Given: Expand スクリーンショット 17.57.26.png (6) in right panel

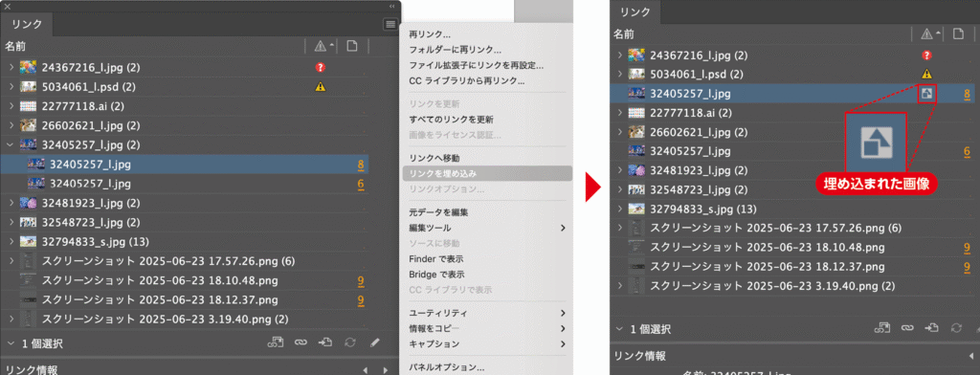Looking at the screenshot, I should tap(619, 228).
